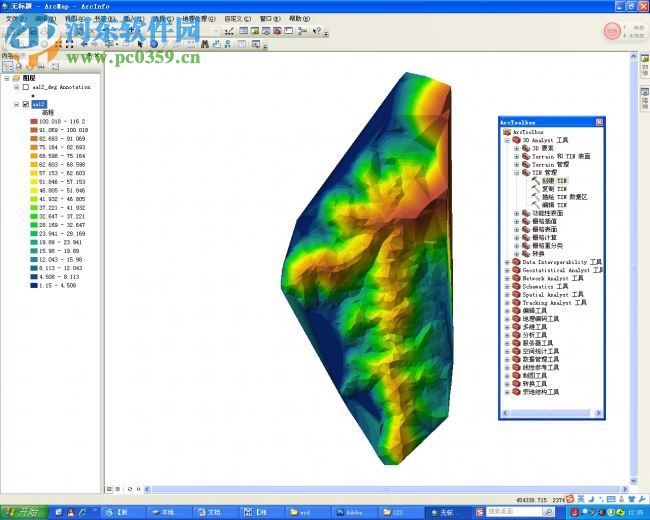Open the 窗口 menu
The height and width of the screenshot is (520, 650).
(x=268, y=18)
